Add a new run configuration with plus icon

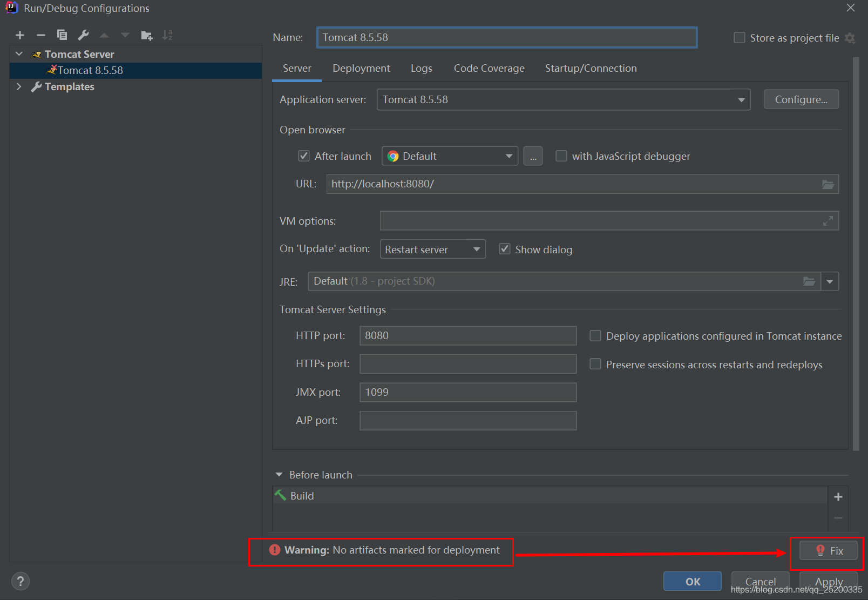(x=20, y=35)
